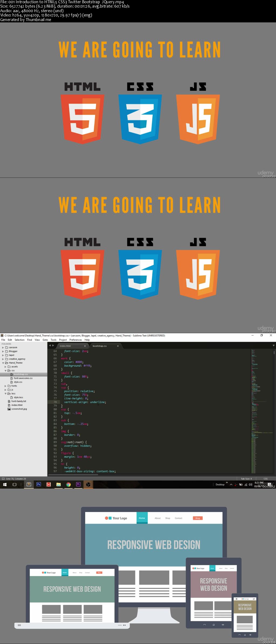276x644 pixels.
Task: Open style.css from the sidebar
Action: pyautogui.click(x=18, y=382)
